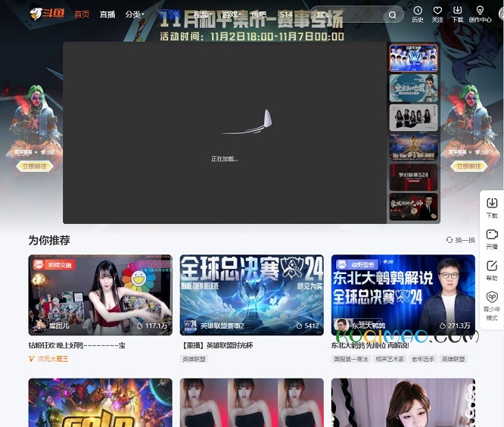Click 换一换 refresh recommendations

(x=465, y=240)
